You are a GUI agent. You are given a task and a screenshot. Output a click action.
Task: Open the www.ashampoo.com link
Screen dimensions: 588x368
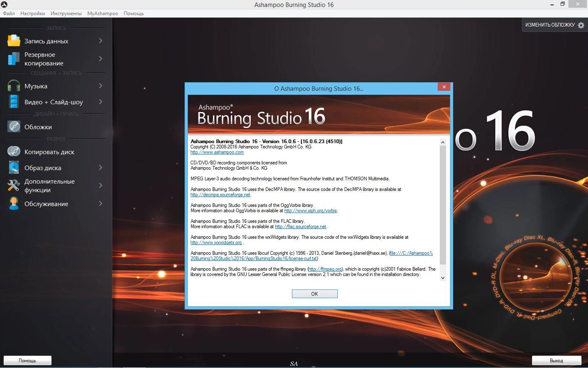[x=217, y=152]
